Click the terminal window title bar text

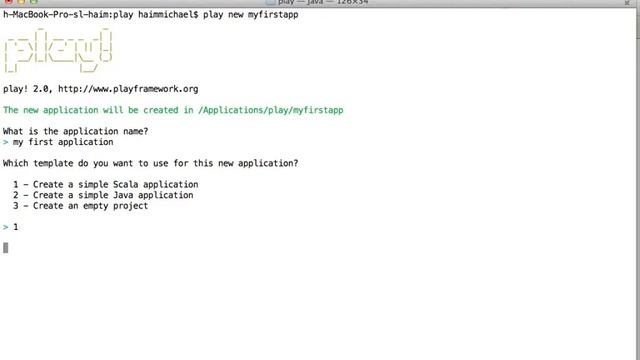(x=322, y=2)
